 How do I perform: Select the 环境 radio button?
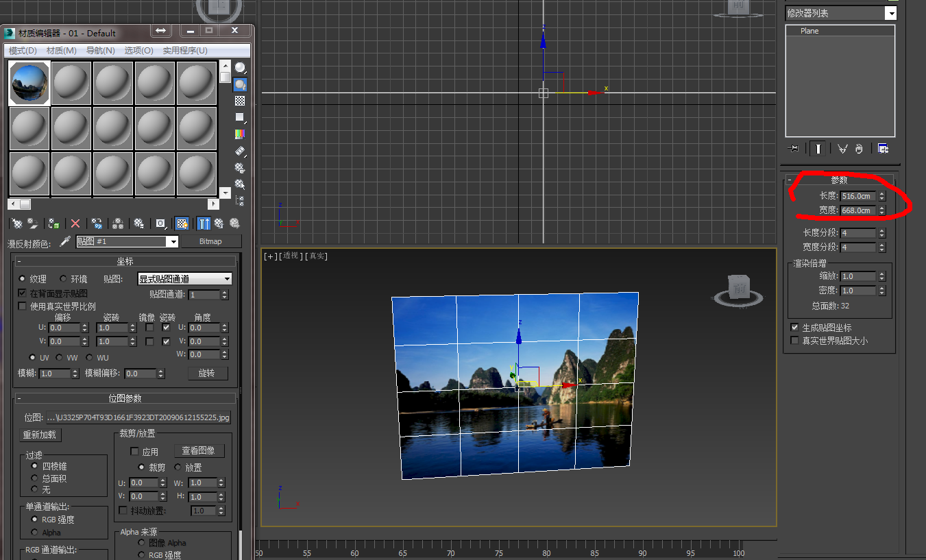[x=64, y=279]
